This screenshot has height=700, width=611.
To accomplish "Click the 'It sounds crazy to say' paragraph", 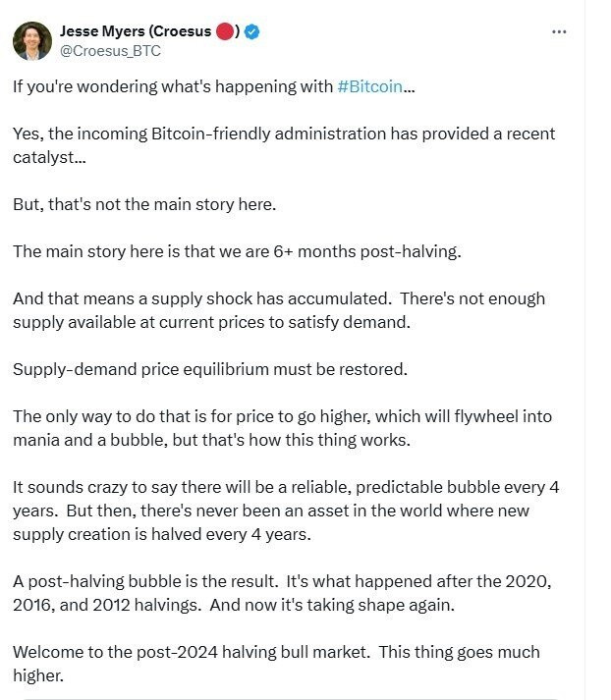I will point(286,511).
